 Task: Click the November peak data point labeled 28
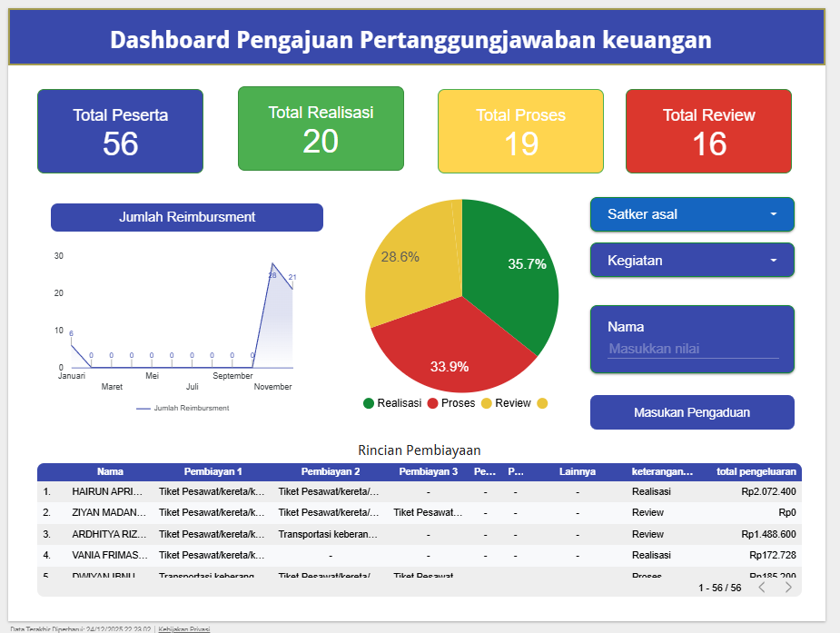[x=272, y=264]
